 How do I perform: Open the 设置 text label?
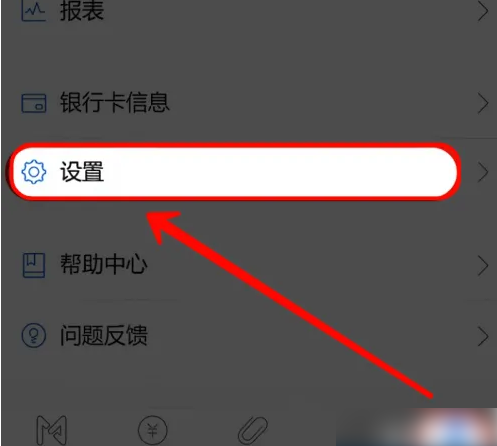[x=82, y=172]
